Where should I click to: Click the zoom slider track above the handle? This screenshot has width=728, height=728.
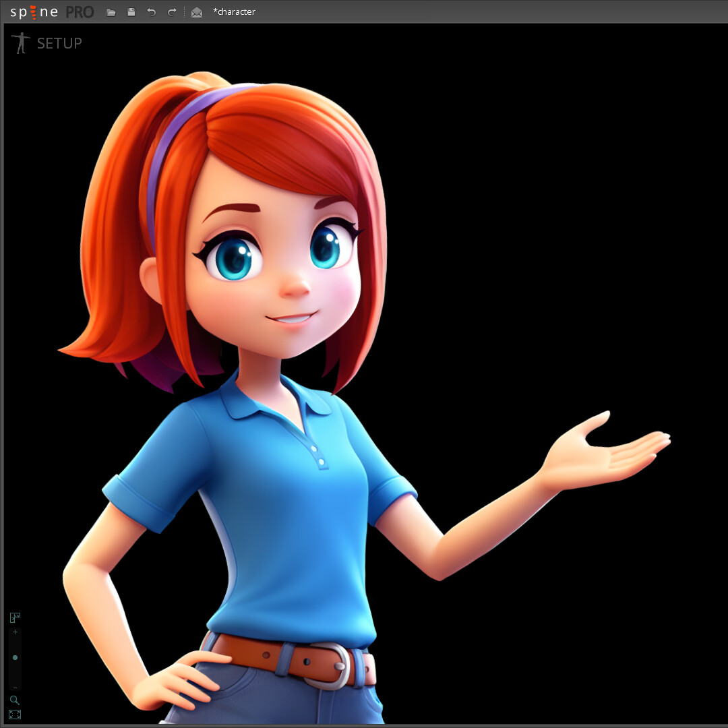click(x=15, y=644)
